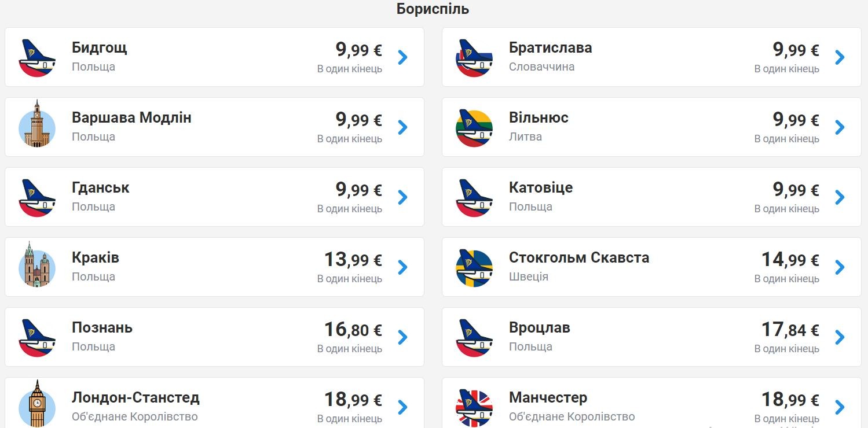Expand Bratislava flight with blue arrow
The image size is (868, 428).
click(x=840, y=57)
